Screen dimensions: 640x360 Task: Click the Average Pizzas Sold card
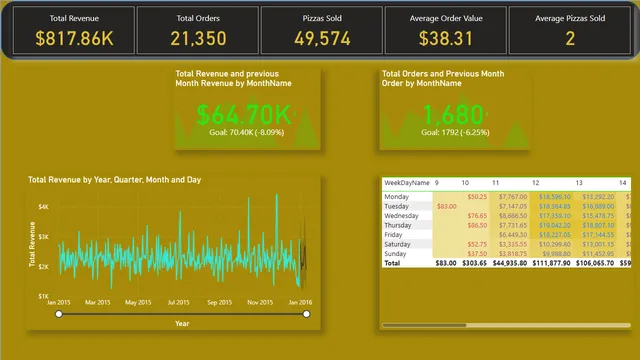tap(570, 30)
